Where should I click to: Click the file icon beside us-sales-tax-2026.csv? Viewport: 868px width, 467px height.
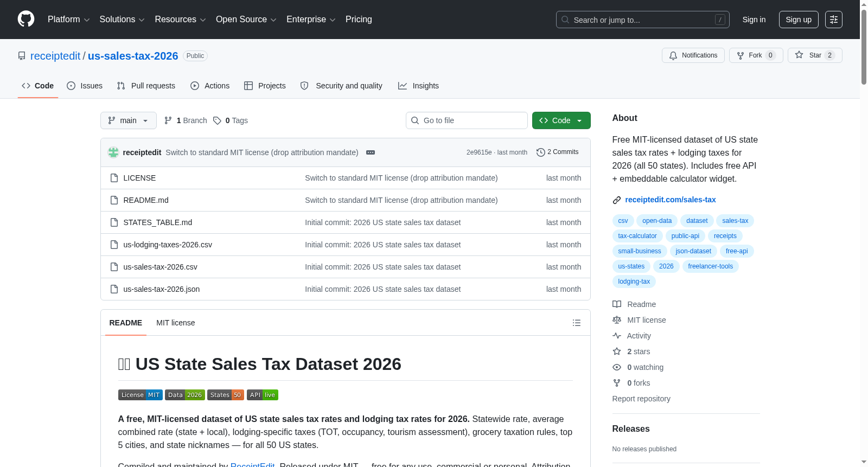(x=114, y=267)
